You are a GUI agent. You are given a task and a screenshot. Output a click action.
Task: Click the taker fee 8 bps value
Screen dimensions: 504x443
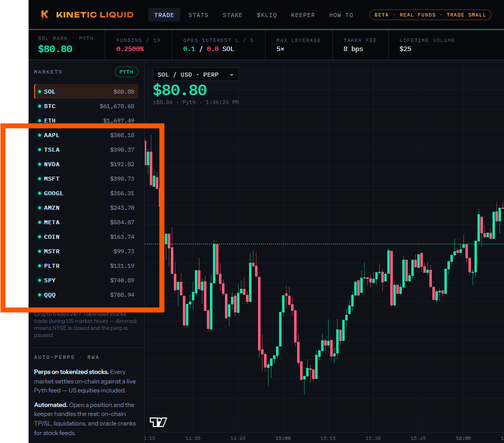pos(353,49)
